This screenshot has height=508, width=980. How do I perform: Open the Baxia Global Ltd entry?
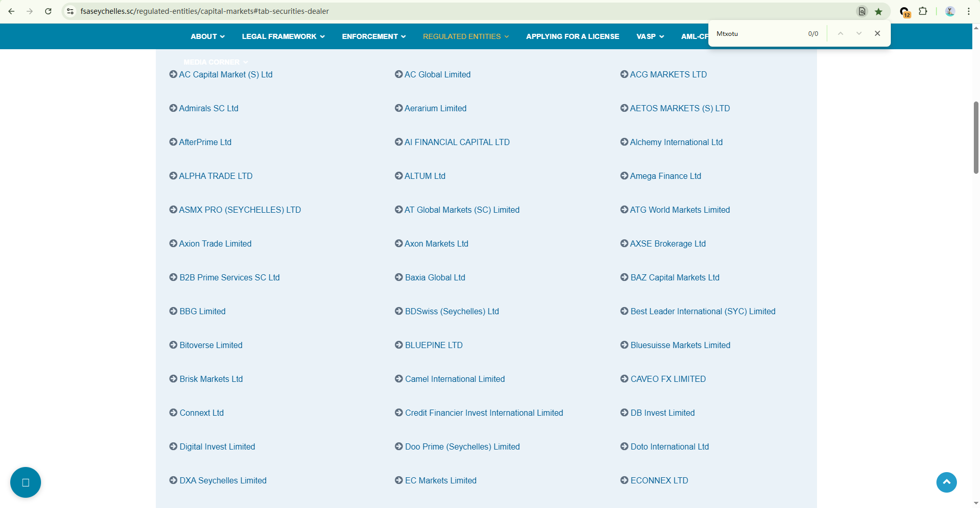[x=435, y=277]
